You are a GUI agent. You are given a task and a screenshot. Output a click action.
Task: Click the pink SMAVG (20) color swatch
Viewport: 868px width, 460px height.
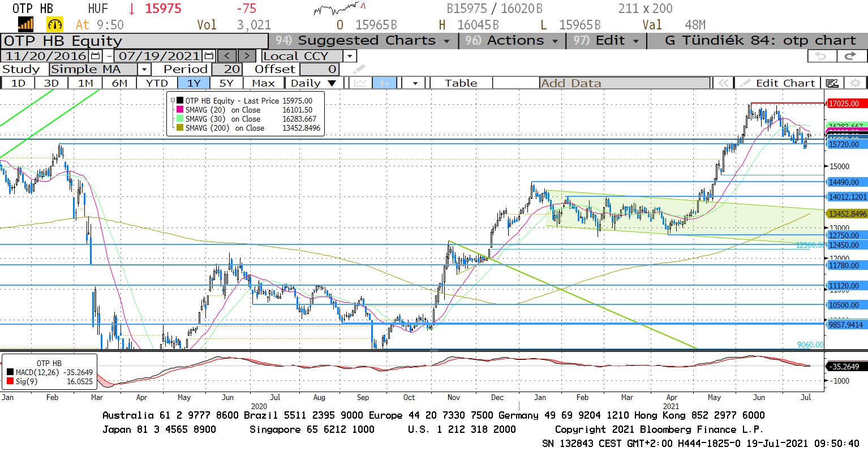[x=181, y=110]
